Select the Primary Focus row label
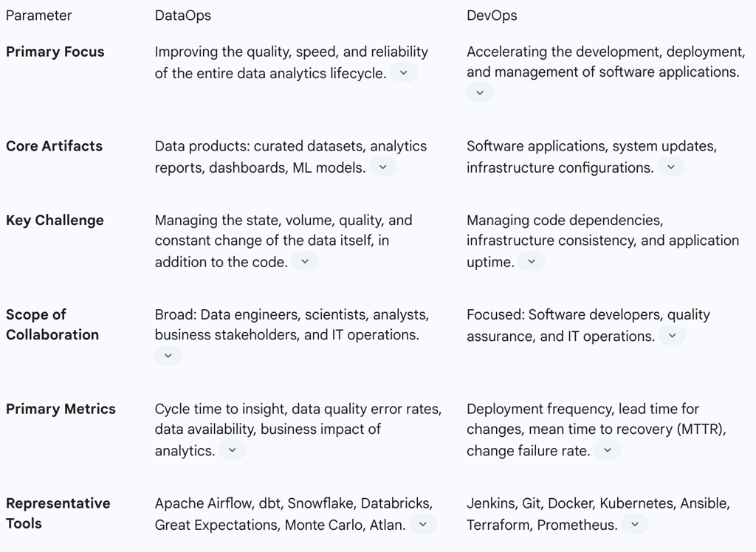Image resolution: width=756 pixels, height=552 pixels. [x=55, y=52]
